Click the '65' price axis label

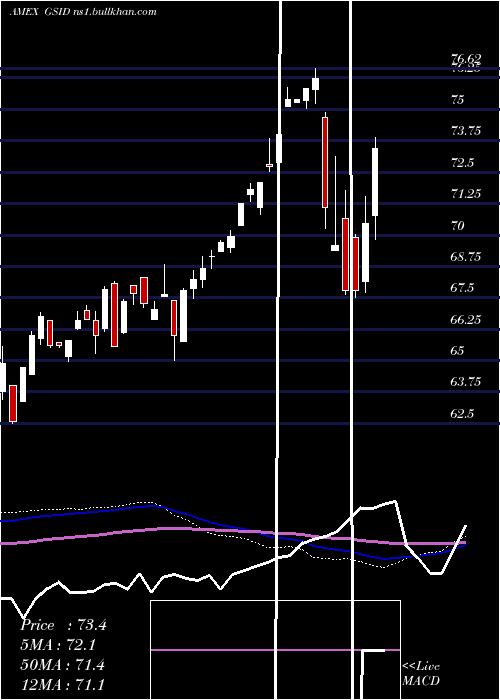coord(458,351)
